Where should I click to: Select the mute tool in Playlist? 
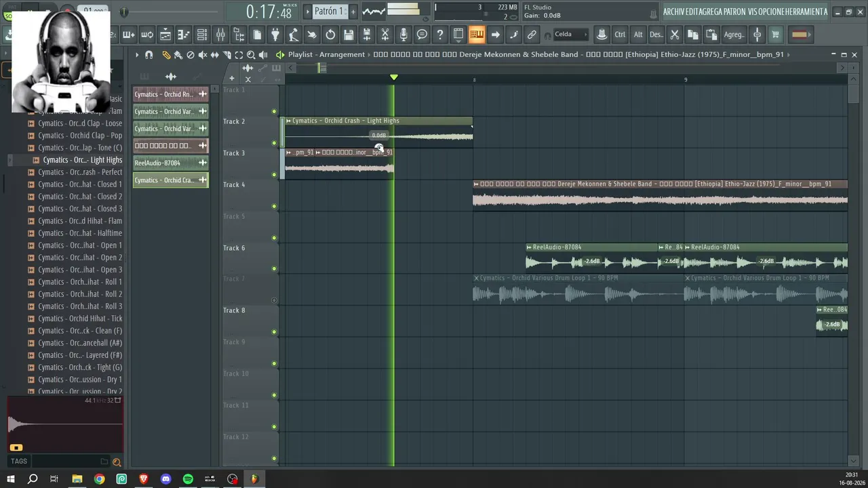click(203, 55)
